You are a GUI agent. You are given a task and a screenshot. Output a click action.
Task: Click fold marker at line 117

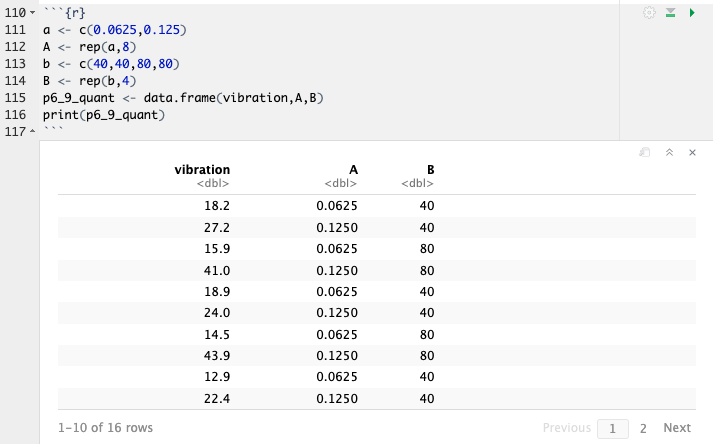pos(33,133)
